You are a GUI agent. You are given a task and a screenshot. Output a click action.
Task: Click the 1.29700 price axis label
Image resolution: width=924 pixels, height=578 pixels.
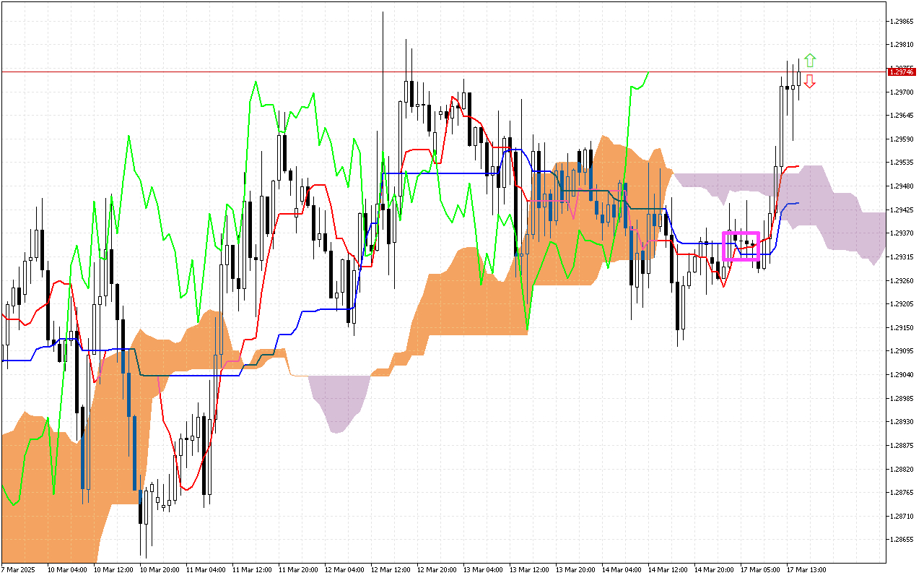902,92
